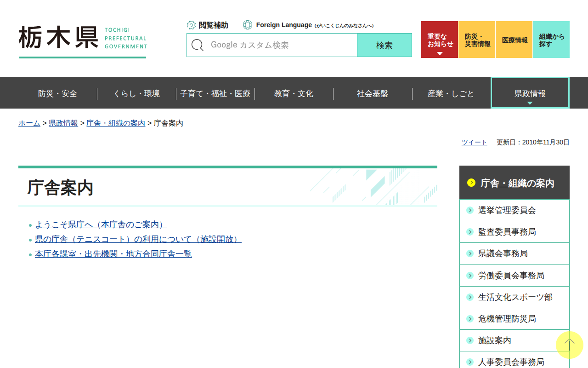Click the 組織から探す button
The width and height of the screenshot is (588, 368).
tap(551, 40)
